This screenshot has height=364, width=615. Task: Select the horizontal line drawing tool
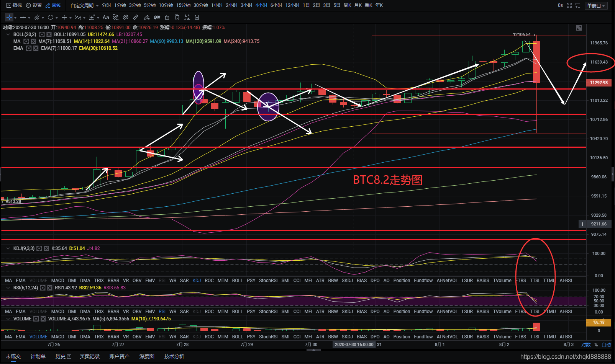23,17
